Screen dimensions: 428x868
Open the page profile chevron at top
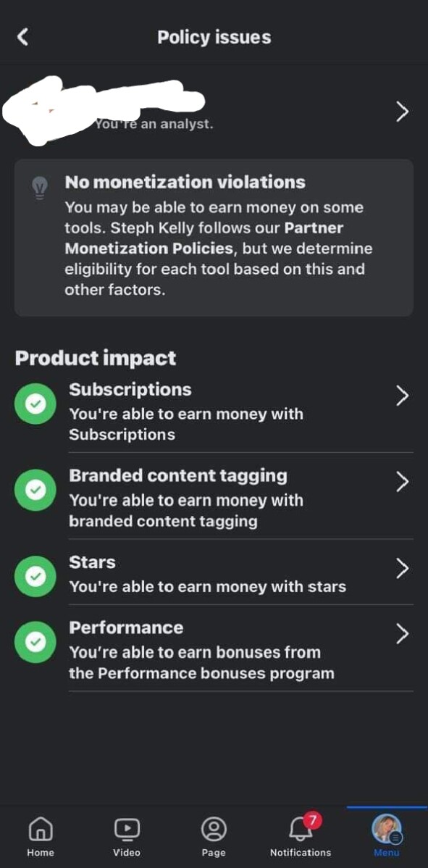(x=403, y=112)
